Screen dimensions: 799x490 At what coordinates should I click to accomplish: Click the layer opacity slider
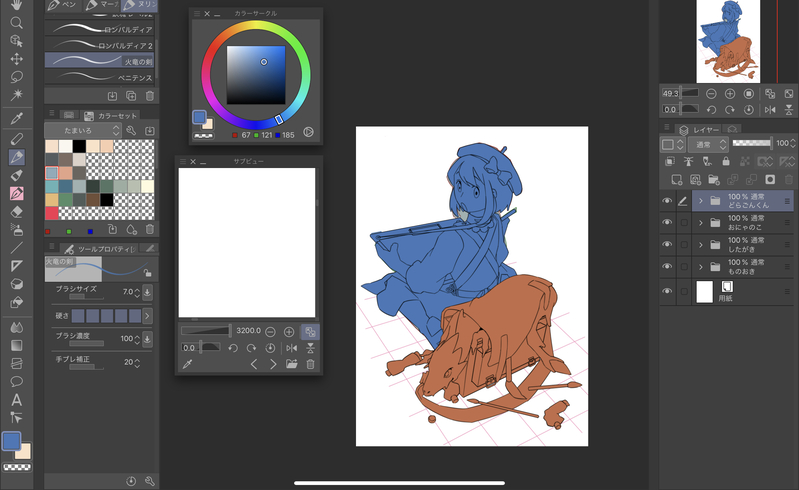tap(752, 143)
